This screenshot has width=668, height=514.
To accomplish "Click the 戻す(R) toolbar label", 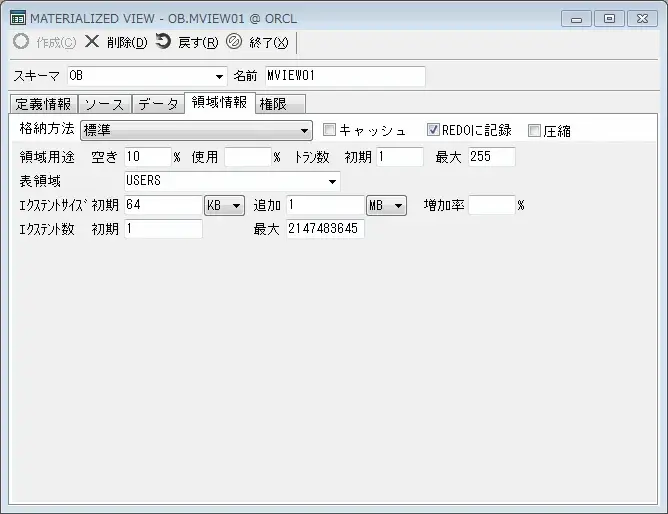I will pos(198,43).
